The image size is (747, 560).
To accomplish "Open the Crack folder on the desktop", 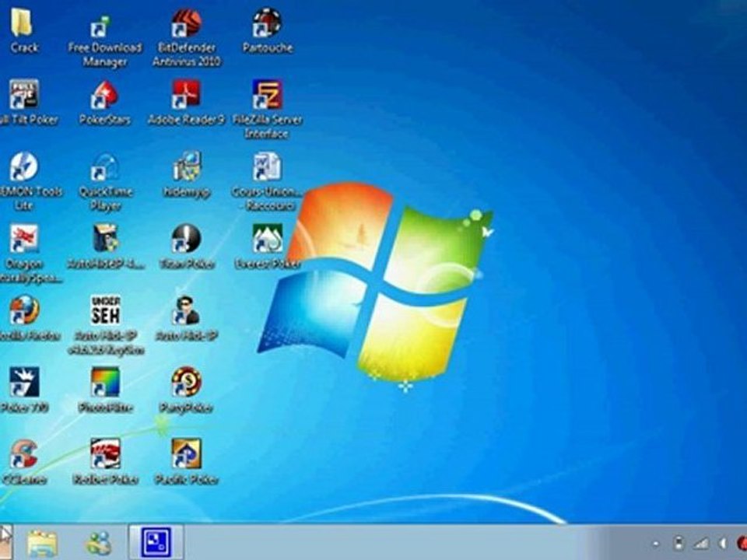I will [x=22, y=23].
